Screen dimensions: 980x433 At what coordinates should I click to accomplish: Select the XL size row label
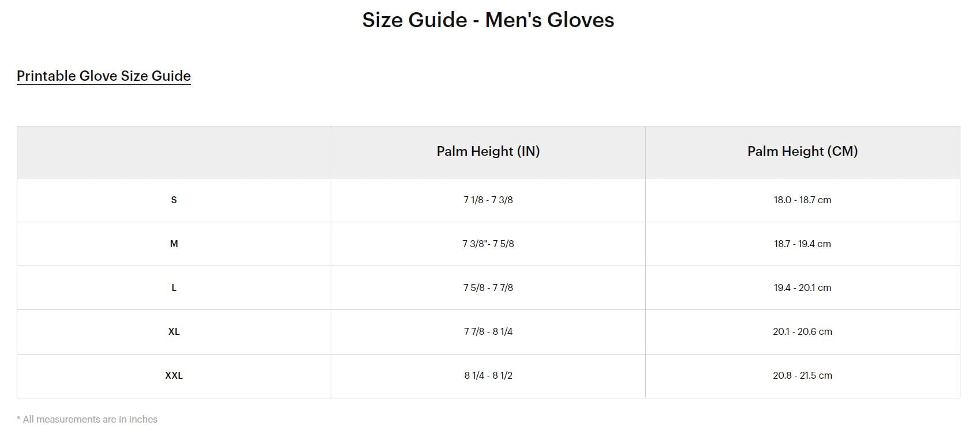tap(174, 332)
